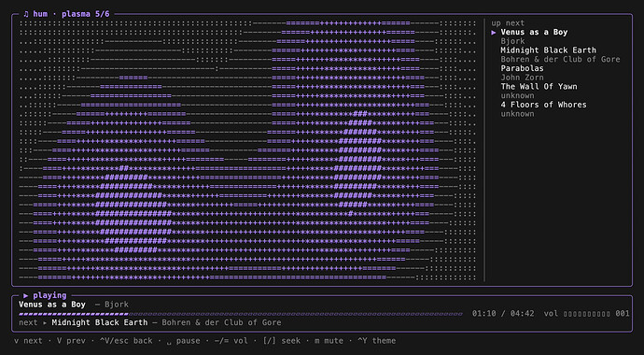
Task: Select Parabolas track in the queue
Action: [522, 68]
